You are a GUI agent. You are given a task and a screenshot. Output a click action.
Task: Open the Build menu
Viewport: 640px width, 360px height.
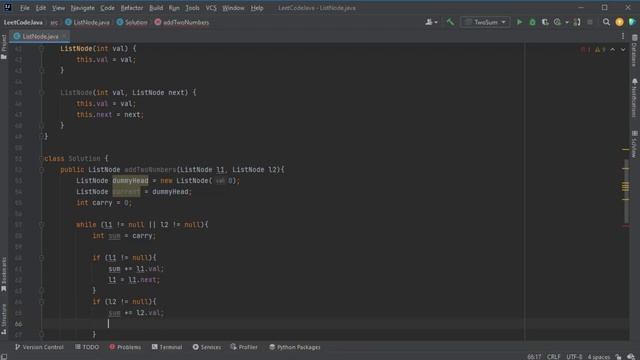pyautogui.click(x=156, y=8)
